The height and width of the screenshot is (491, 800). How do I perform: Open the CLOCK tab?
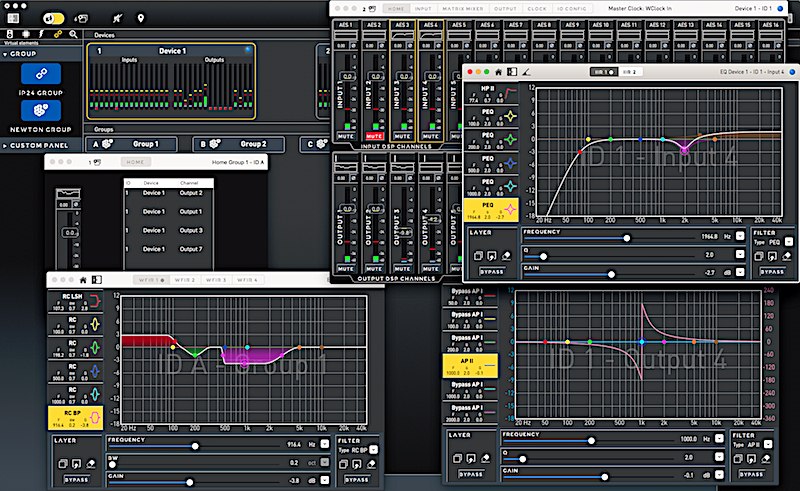pyautogui.click(x=537, y=9)
